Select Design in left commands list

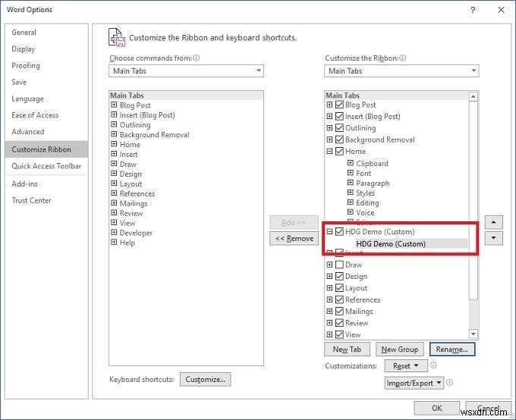point(131,174)
